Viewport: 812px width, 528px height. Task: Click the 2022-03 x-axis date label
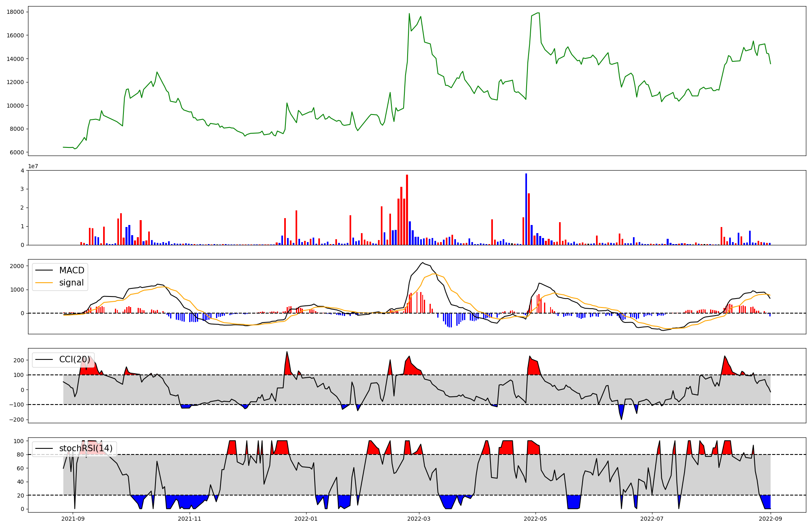(419, 519)
